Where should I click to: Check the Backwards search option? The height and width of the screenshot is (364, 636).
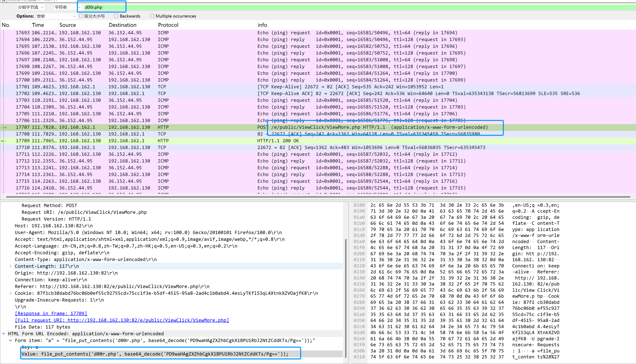coord(116,16)
